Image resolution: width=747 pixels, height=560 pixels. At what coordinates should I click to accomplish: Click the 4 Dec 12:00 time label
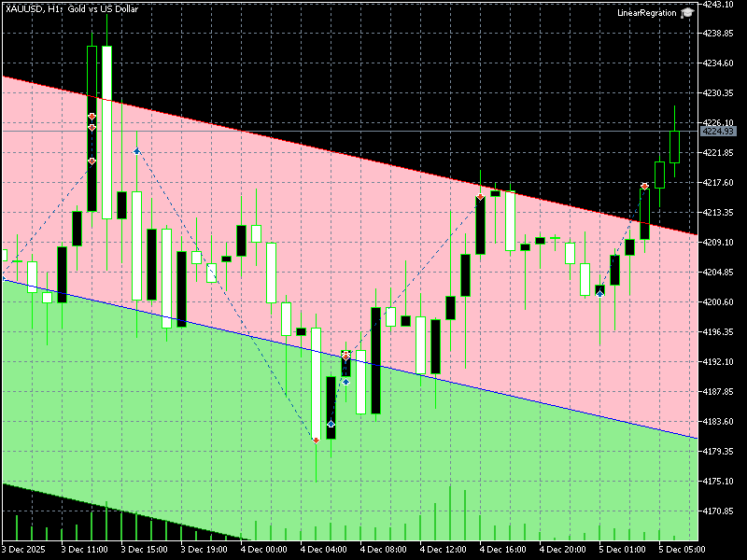[443, 550]
